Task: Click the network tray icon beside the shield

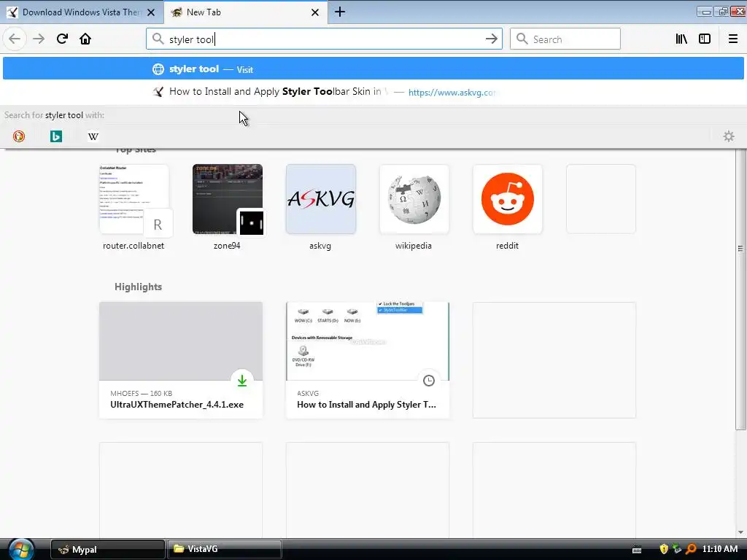Action: [x=677, y=549]
